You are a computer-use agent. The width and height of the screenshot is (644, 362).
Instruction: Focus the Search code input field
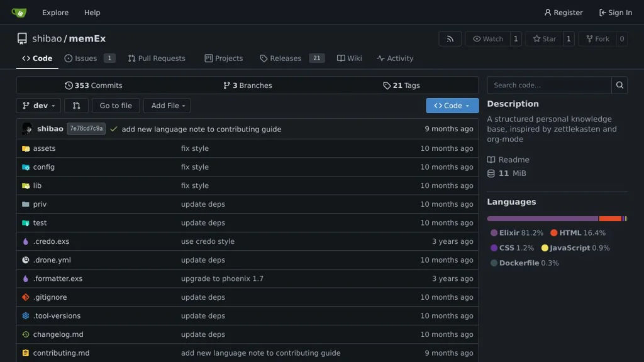point(549,85)
